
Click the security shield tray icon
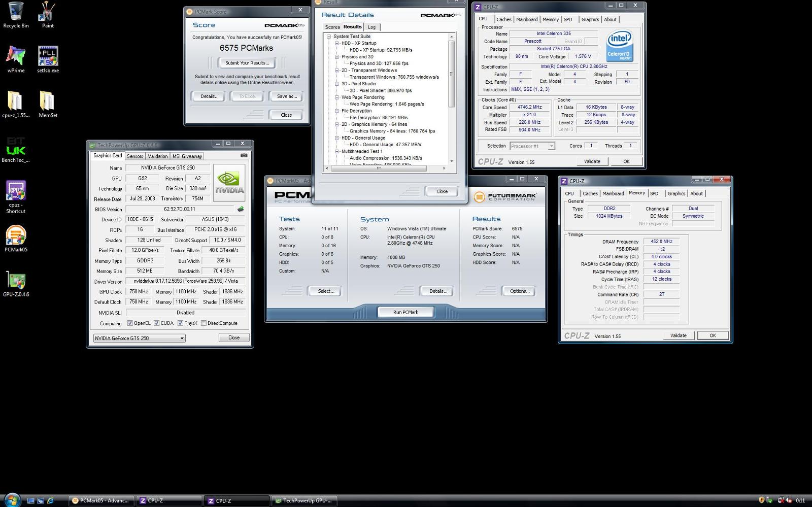(761, 500)
